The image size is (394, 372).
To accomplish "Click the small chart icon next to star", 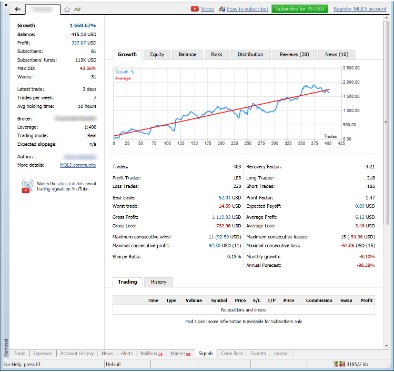I will 77,9.
